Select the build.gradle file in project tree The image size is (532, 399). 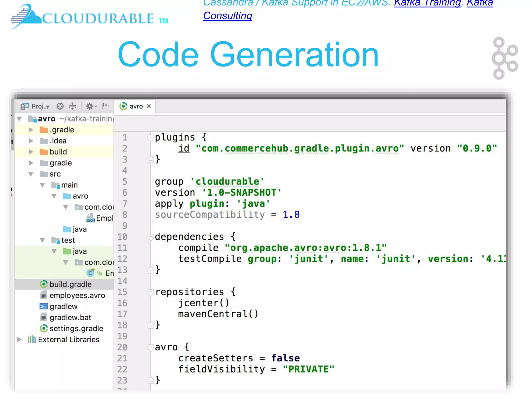70,284
